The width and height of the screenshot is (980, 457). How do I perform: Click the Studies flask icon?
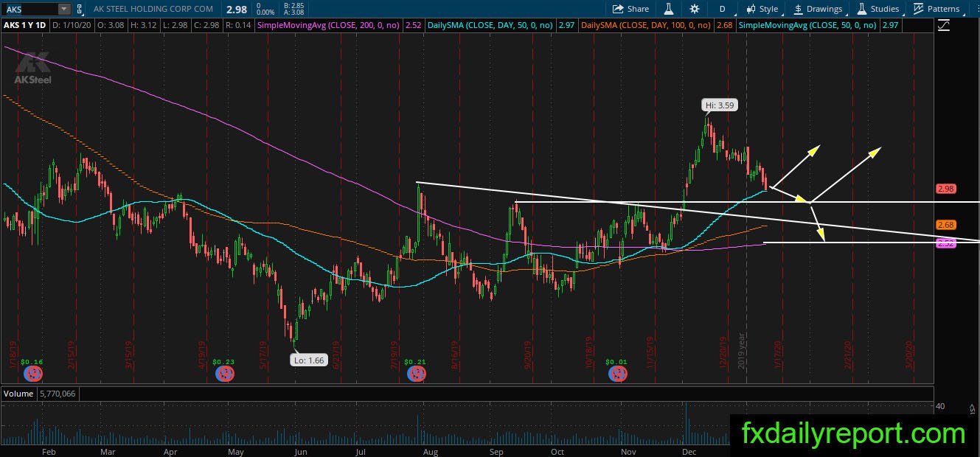[x=862, y=9]
